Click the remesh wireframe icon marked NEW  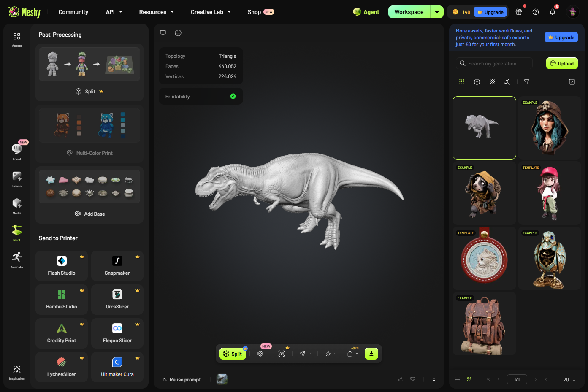(260, 354)
